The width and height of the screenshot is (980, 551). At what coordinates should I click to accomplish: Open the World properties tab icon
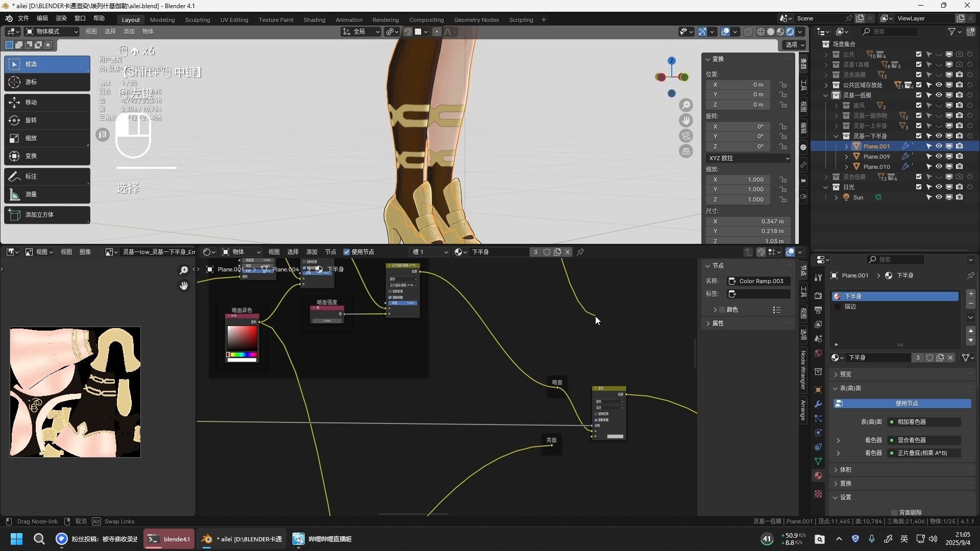point(818,353)
